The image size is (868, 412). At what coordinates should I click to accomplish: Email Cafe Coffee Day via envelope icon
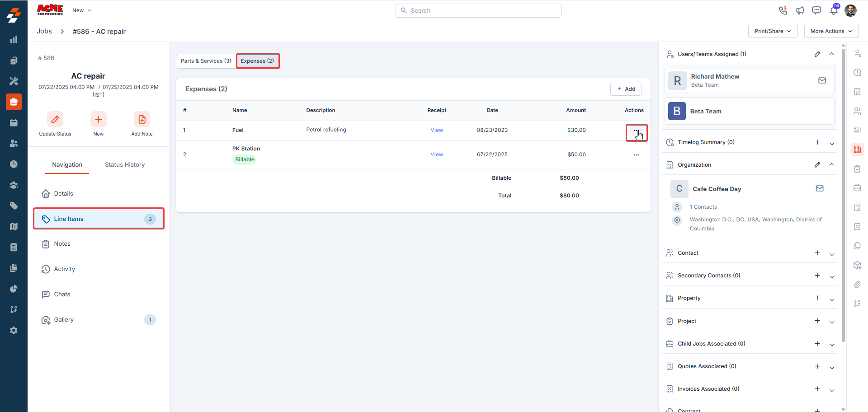point(820,188)
